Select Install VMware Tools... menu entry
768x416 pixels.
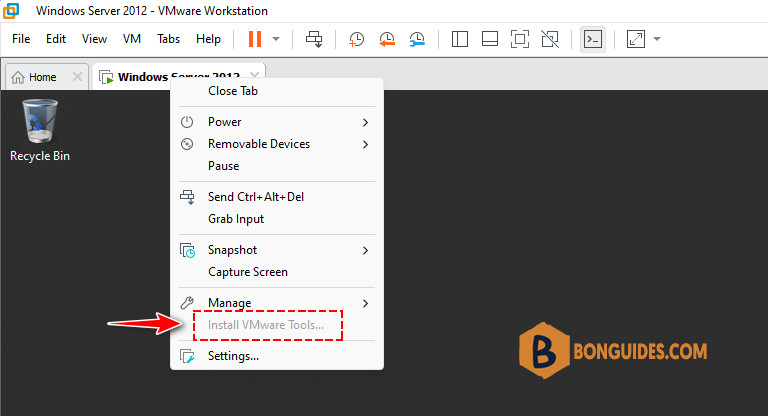[x=277, y=325]
